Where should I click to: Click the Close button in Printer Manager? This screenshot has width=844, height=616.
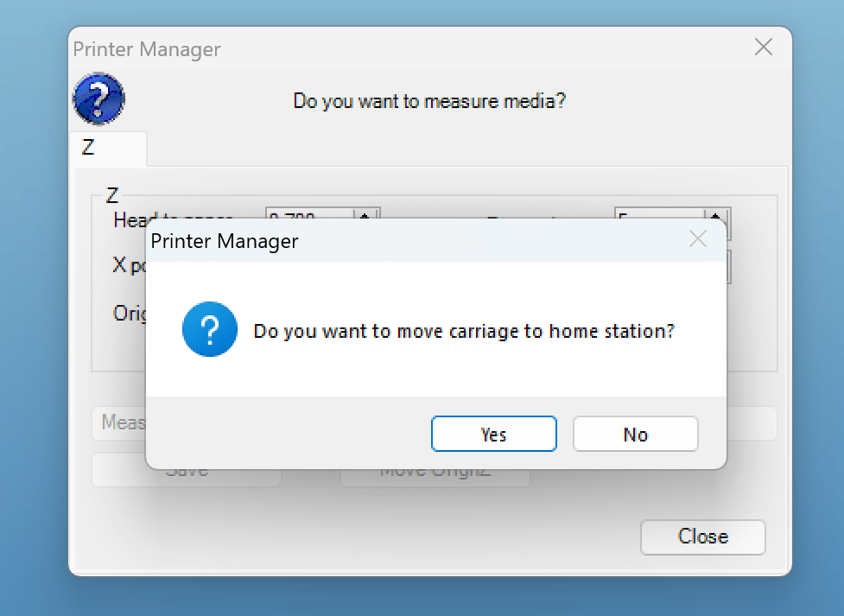click(x=702, y=537)
